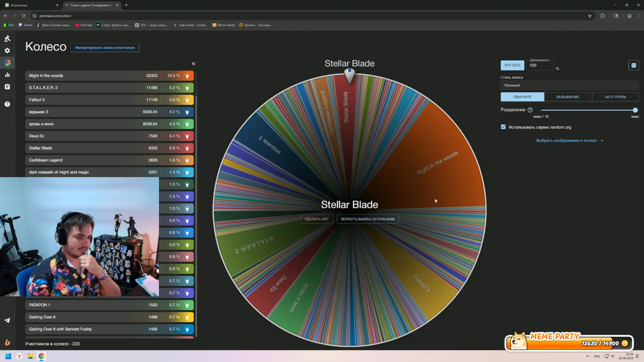The height and width of the screenshot is (362, 644).
Task: Click the help question mark sidebar icon
Action: [x=7, y=104]
